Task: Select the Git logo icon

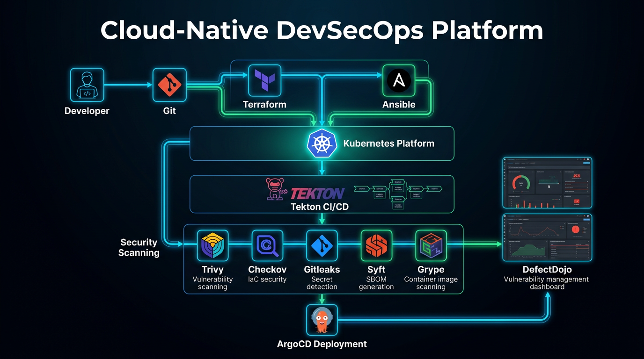Action: click(x=169, y=85)
